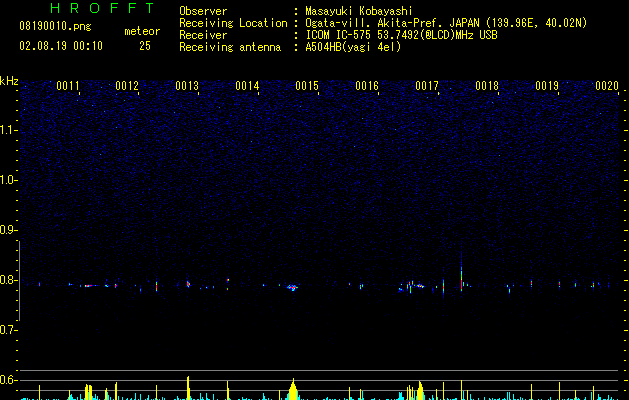Click the 0012 time marker
This screenshot has width=629, height=400.
(127, 86)
